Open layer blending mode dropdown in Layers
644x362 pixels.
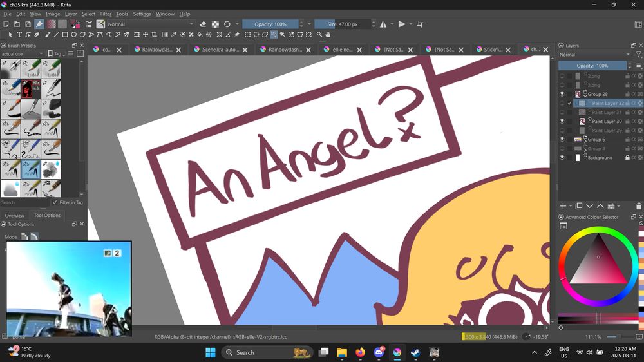tap(594, 55)
